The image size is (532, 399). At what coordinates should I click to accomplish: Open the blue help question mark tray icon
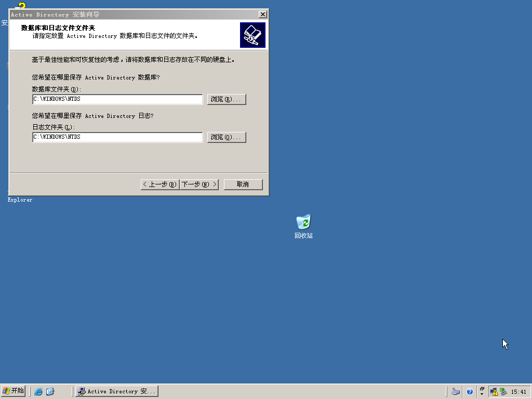click(x=470, y=392)
